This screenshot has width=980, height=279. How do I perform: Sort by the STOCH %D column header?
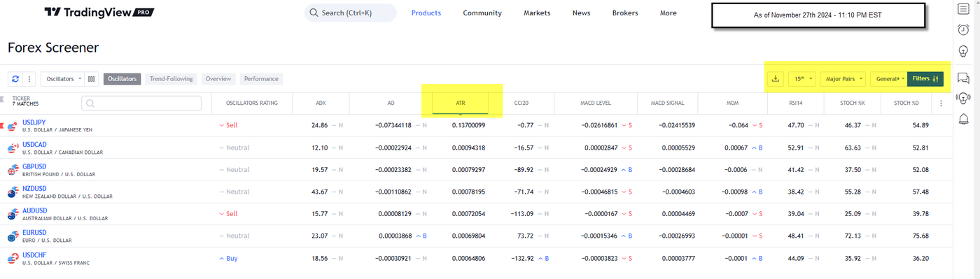point(905,103)
